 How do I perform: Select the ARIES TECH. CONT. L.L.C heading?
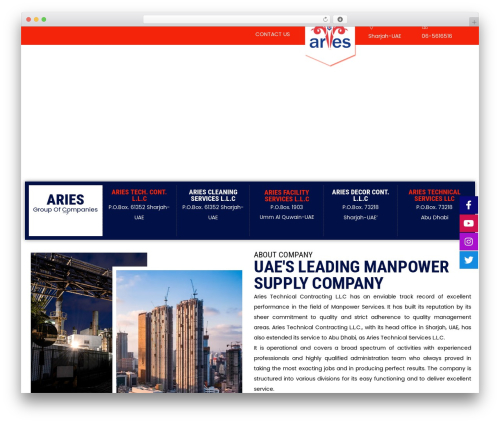(139, 195)
